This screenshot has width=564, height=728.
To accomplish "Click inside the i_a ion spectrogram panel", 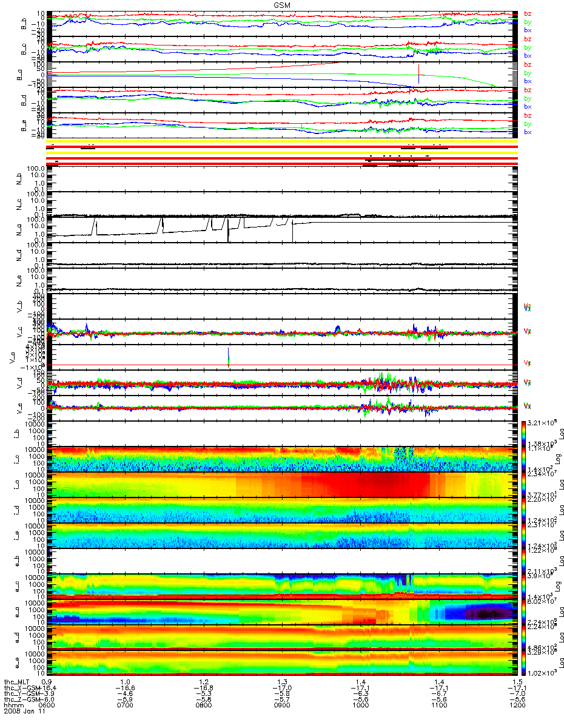I will click(x=281, y=485).
